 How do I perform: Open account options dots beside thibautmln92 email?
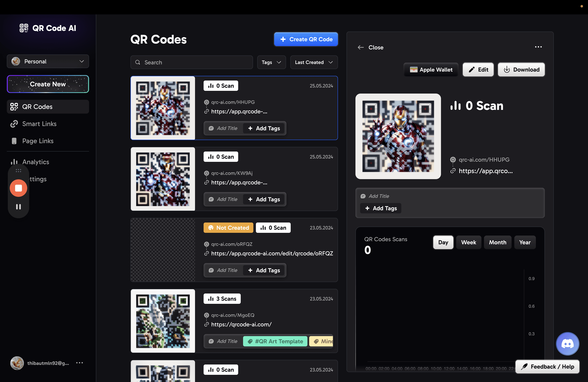tap(80, 363)
